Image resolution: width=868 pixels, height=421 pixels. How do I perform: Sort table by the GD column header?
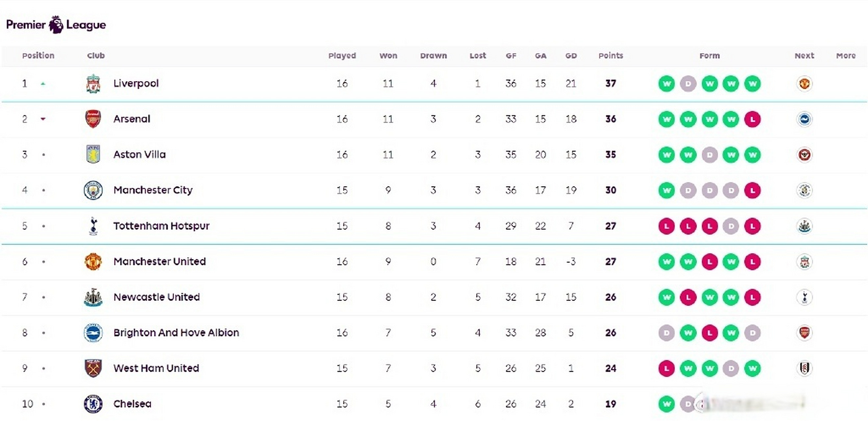(x=571, y=56)
